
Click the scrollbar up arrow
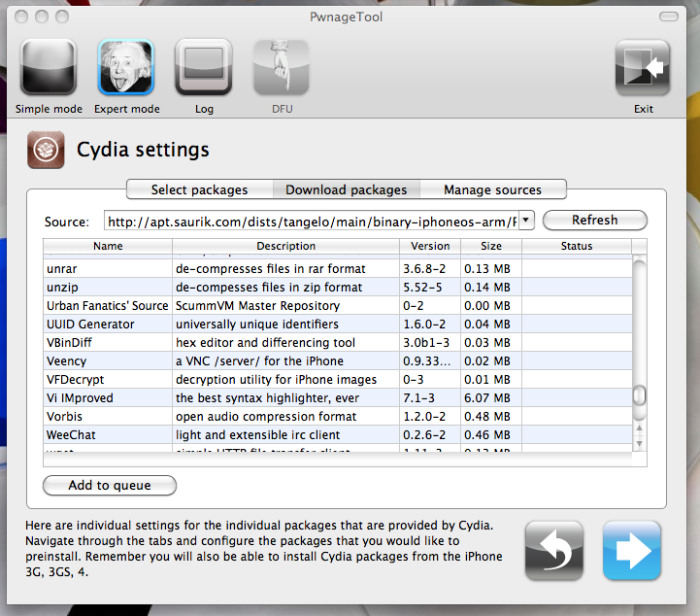(x=639, y=428)
